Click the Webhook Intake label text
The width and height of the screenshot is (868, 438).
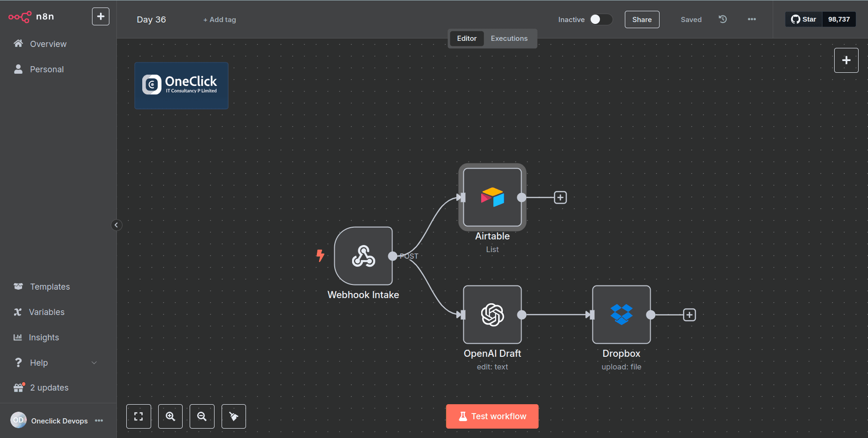coord(363,295)
